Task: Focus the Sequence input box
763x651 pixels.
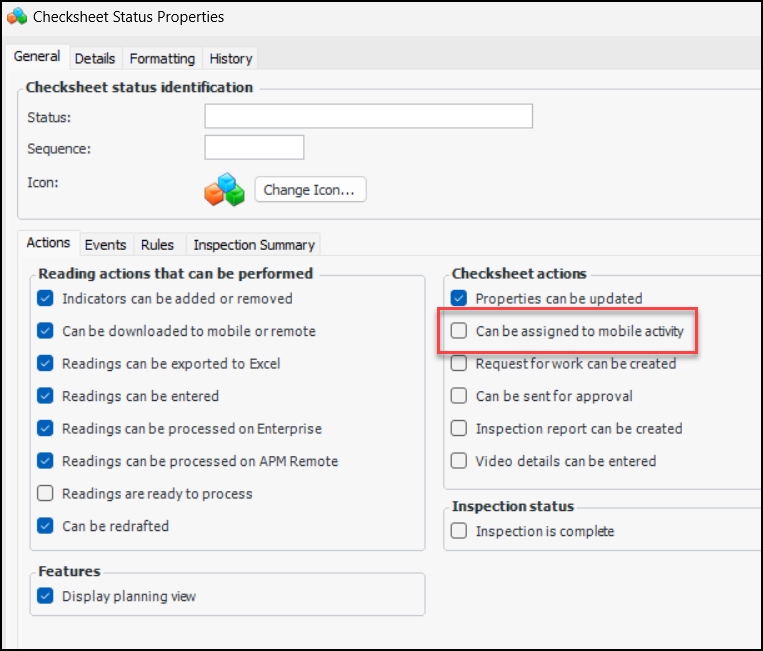Action: 254,148
